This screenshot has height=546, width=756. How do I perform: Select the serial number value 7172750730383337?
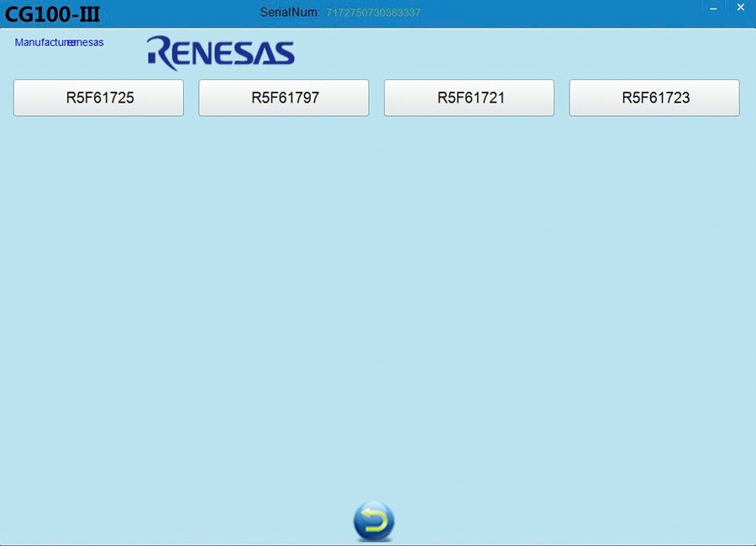pyautogui.click(x=373, y=13)
